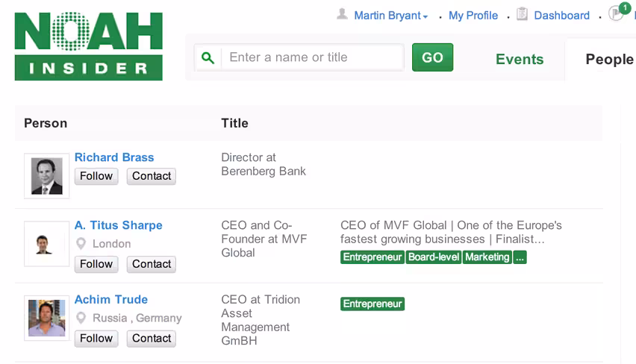The width and height of the screenshot is (636, 364).
Task: Click "CEO and Co-Founder at MVF Global" text
Action: point(264,239)
